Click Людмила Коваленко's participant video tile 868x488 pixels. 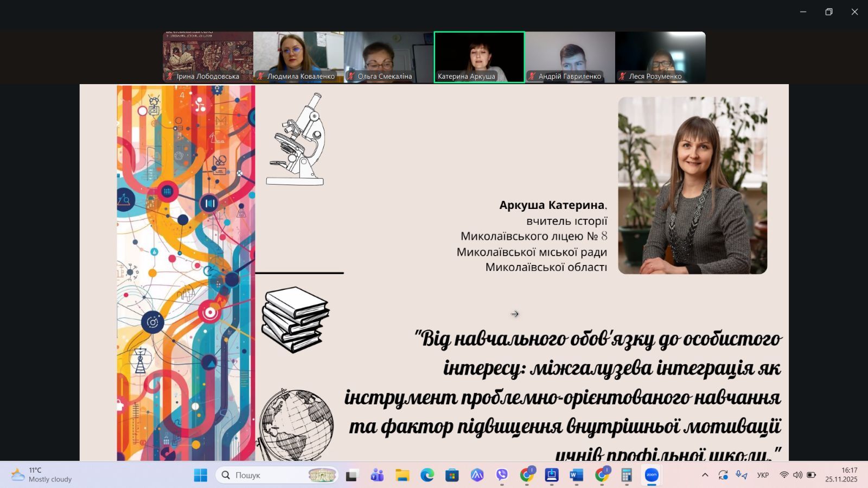[x=298, y=56]
